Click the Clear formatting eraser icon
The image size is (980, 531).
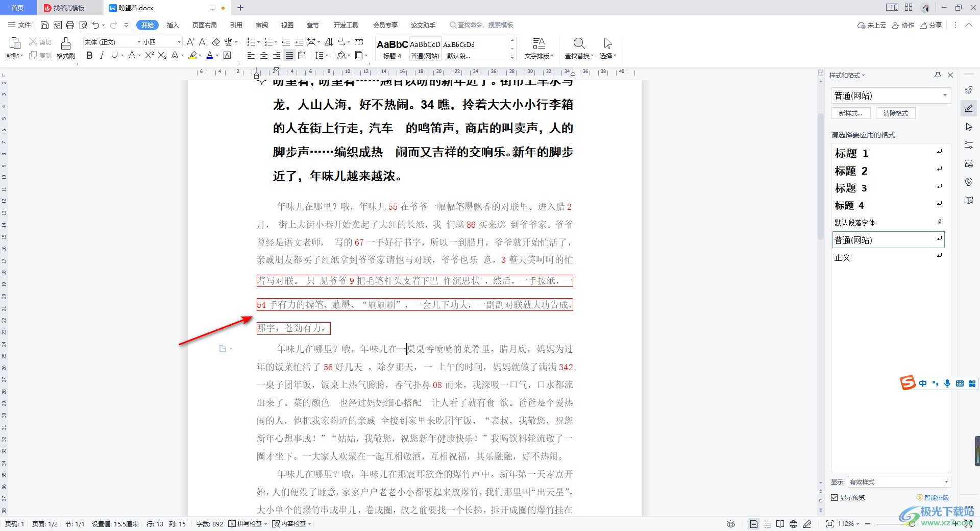(x=216, y=42)
